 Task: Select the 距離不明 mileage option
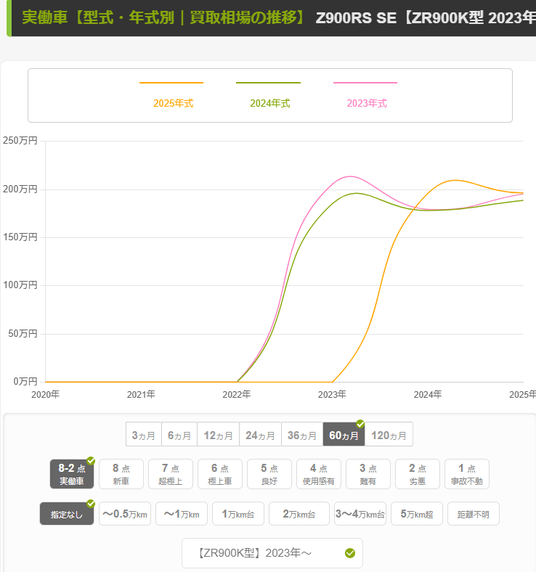click(x=473, y=514)
